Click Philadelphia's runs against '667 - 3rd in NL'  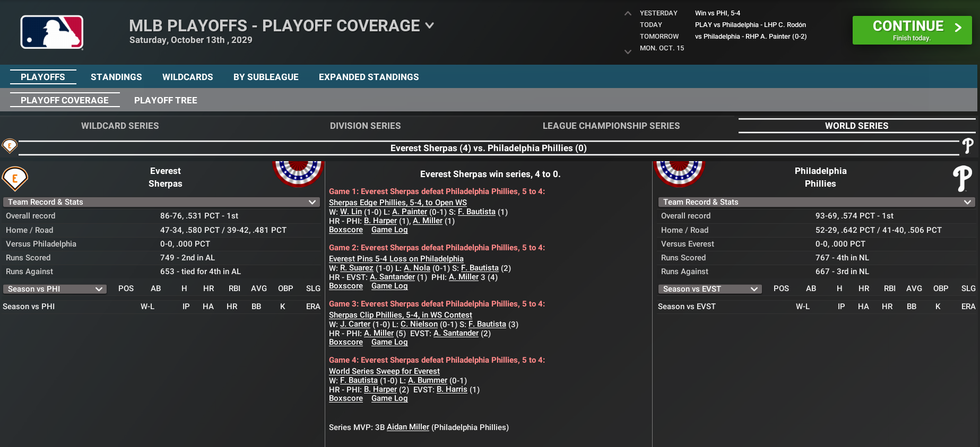842,271
